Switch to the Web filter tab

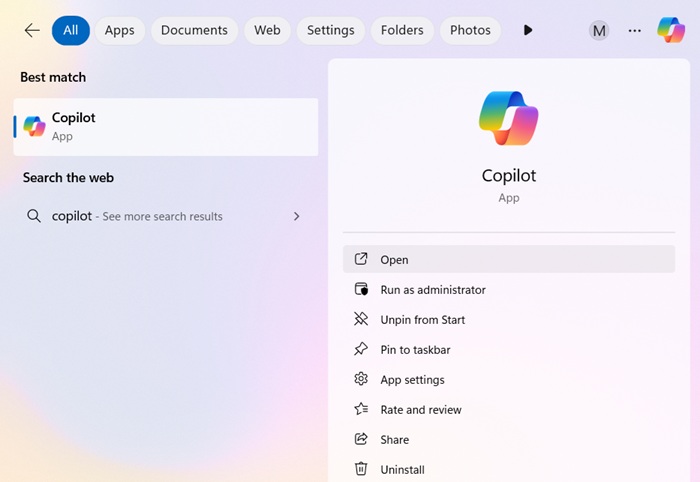coord(267,30)
